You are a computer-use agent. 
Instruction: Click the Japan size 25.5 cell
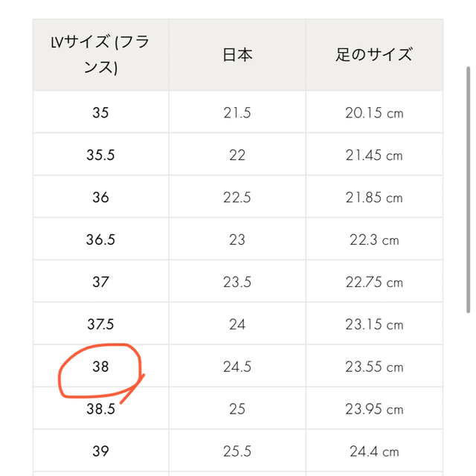coord(237,451)
